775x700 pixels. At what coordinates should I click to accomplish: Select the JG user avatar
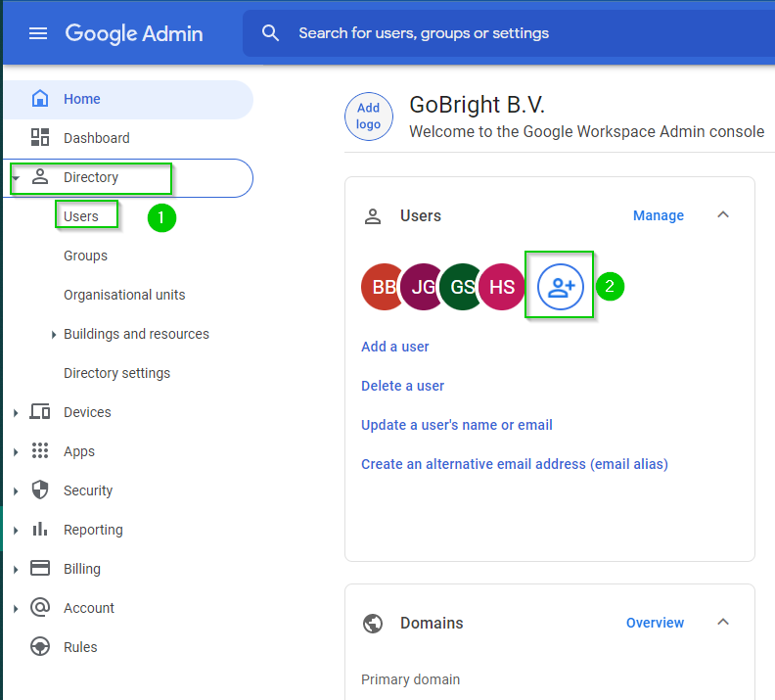click(x=421, y=287)
